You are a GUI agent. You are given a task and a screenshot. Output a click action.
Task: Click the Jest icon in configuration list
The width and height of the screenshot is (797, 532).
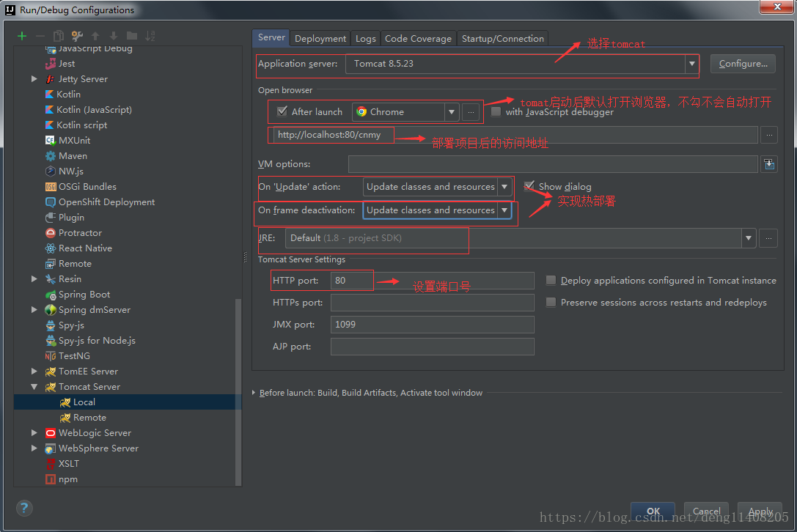pyautogui.click(x=51, y=64)
